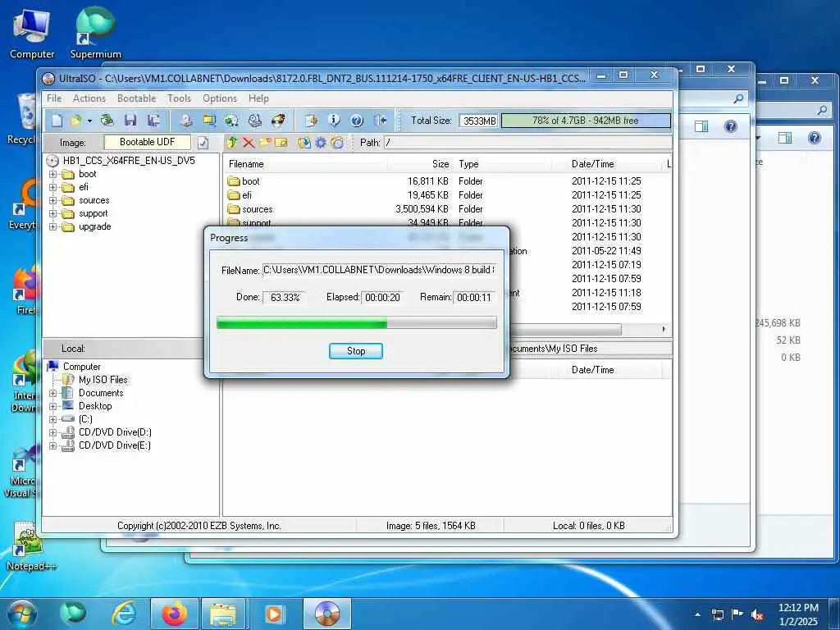The image size is (840, 630).
Task: Open the Supermium desktop shortcut
Action: click(95, 33)
